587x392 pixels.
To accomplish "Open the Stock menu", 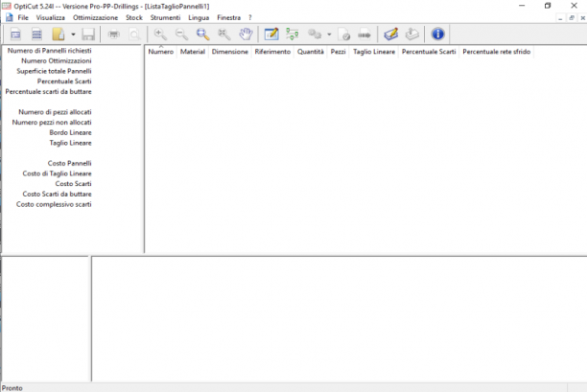I will tap(134, 17).
